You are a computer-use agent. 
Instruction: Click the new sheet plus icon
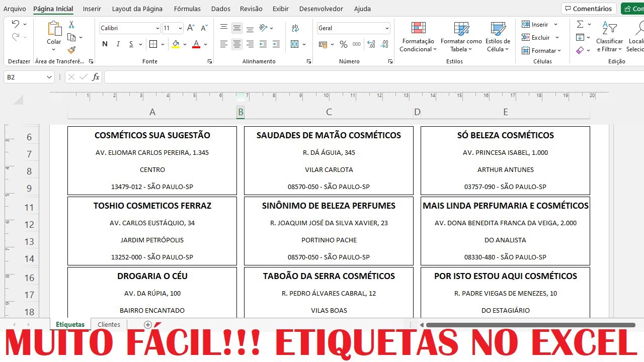148,325
